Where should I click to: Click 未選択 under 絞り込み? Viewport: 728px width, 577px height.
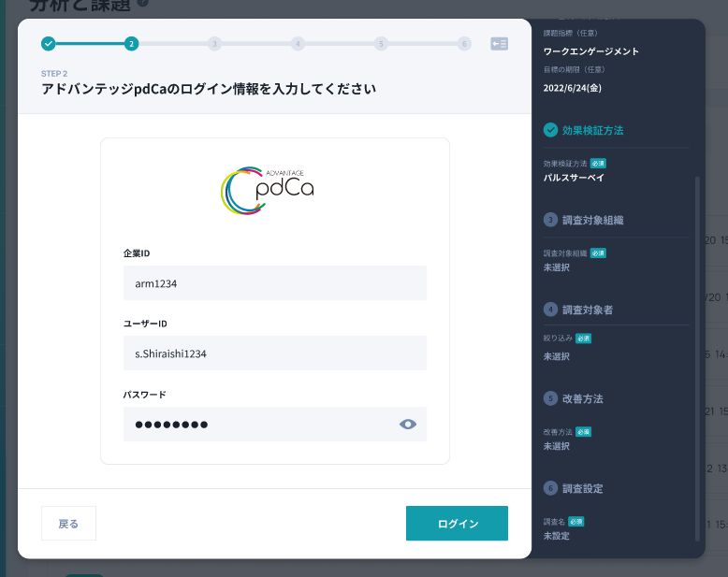click(x=556, y=356)
